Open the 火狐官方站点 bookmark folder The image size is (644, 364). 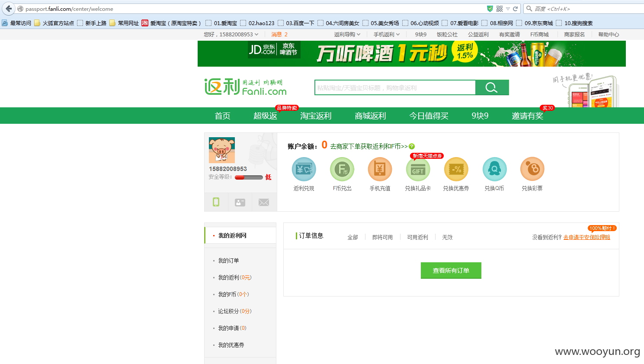(x=54, y=23)
